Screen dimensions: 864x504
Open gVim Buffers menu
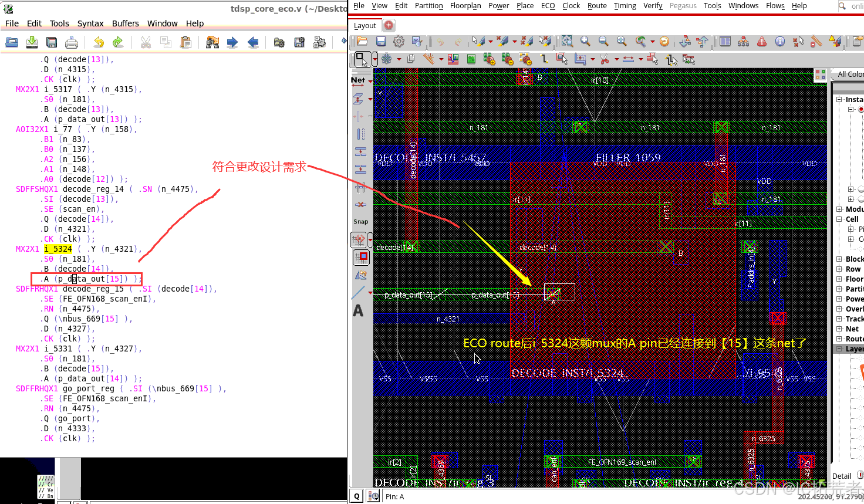[126, 23]
